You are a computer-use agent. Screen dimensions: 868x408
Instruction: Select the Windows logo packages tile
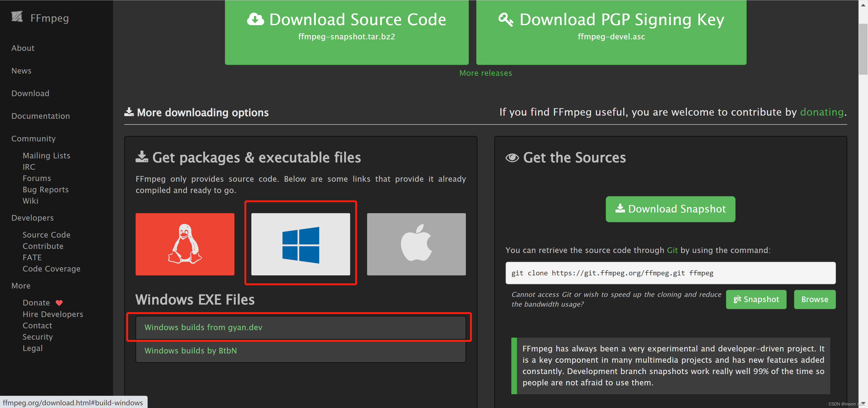(301, 244)
